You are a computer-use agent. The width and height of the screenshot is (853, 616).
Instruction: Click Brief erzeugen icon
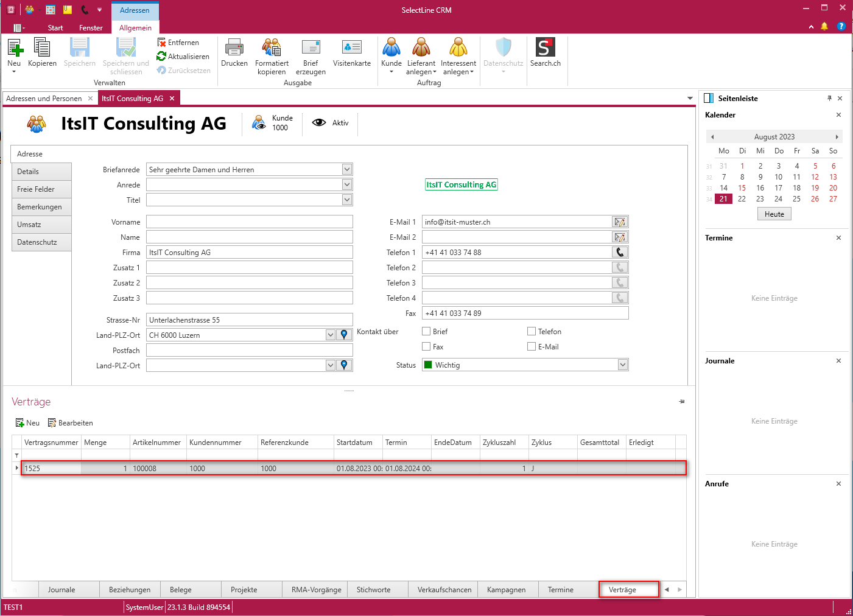311,47
